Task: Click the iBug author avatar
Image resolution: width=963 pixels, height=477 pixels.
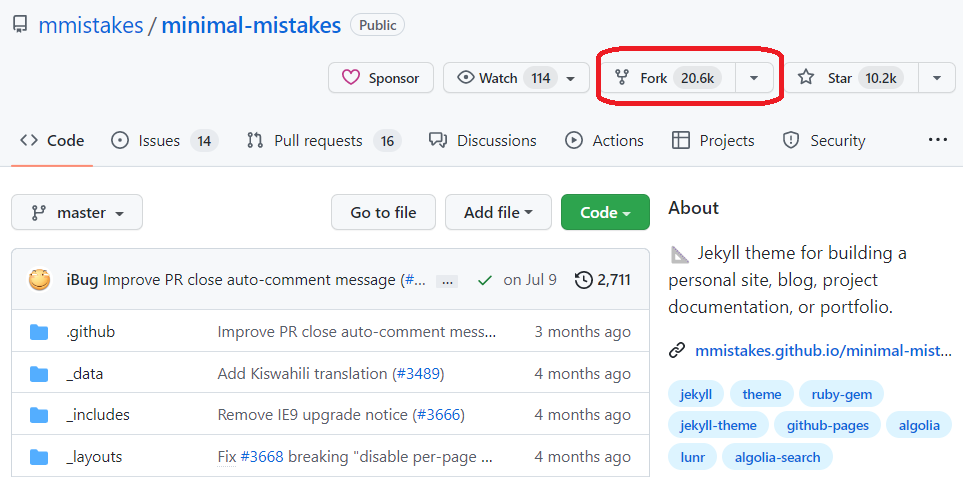Action: [x=39, y=281]
